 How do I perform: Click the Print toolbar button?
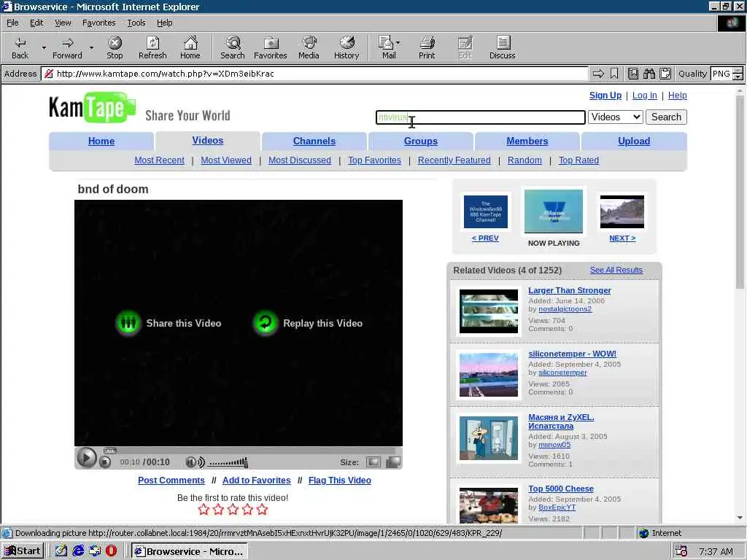click(427, 47)
